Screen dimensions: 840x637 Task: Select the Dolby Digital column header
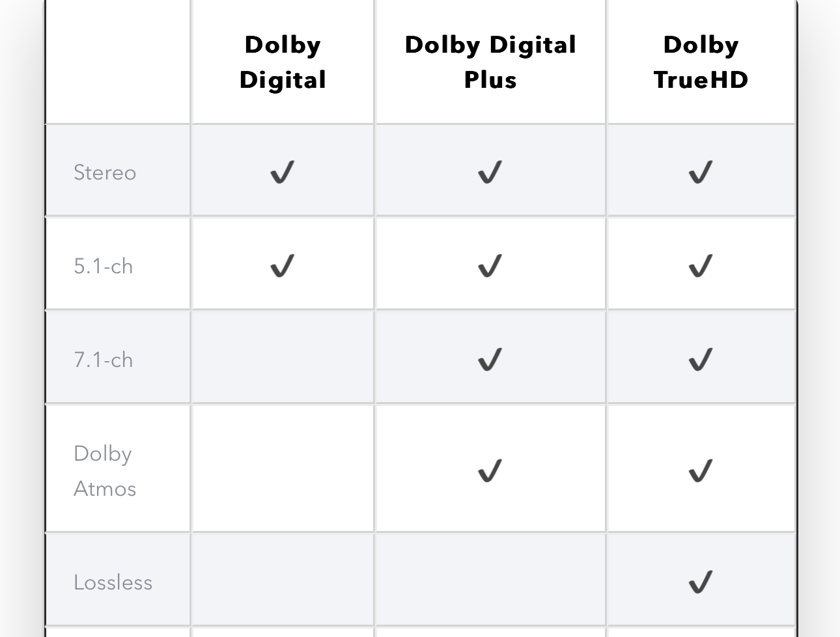283,62
